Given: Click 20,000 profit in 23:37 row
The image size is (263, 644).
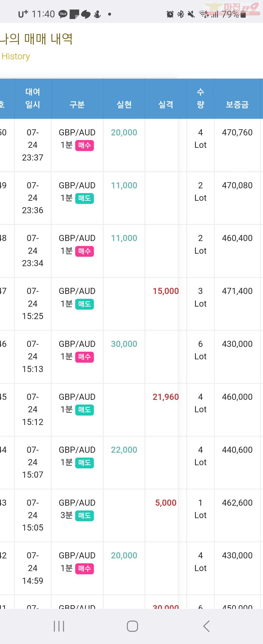Looking at the screenshot, I should [x=124, y=132].
